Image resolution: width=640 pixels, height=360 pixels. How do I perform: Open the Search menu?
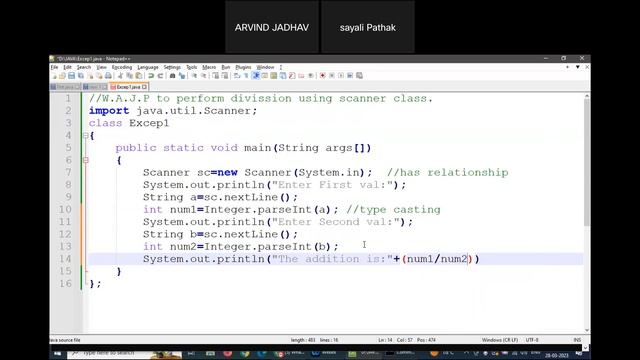click(84, 67)
